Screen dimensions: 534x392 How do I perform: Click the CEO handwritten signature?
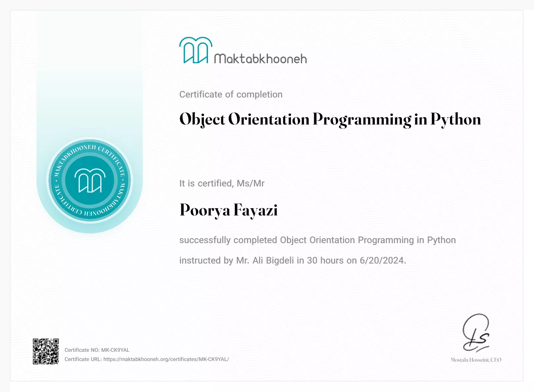click(x=476, y=333)
